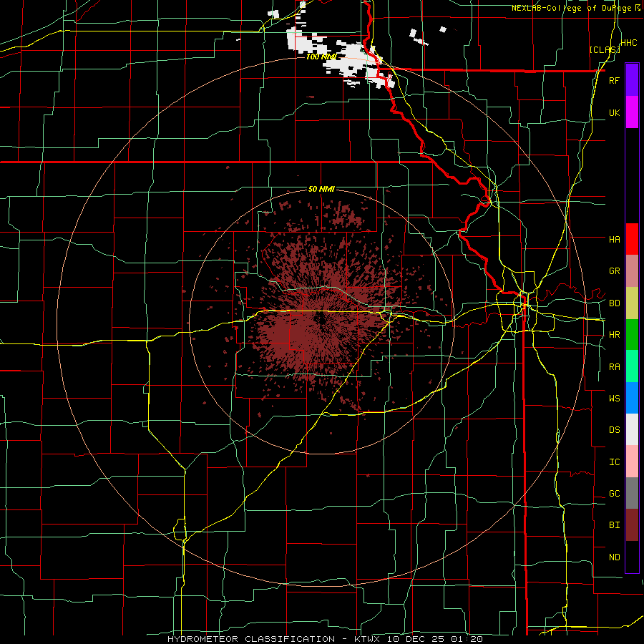Click the WS blue legend swatch
This screenshot has width=644, height=644.
632,398
